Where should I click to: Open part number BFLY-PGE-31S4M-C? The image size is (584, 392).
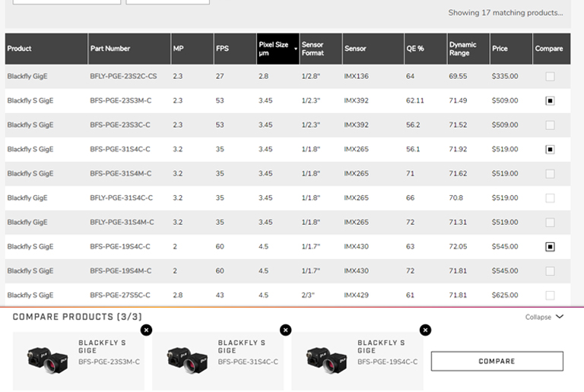[x=122, y=222]
